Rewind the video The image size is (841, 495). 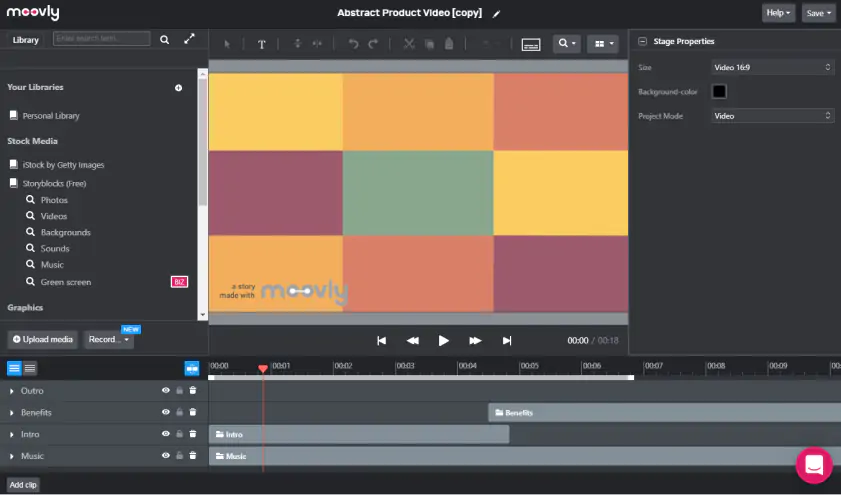coord(412,341)
